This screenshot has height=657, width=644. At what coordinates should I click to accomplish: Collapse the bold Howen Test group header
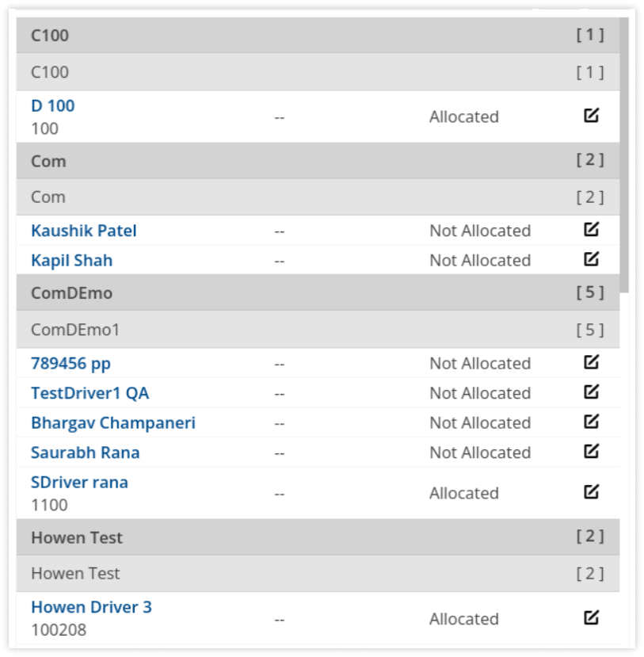318,537
